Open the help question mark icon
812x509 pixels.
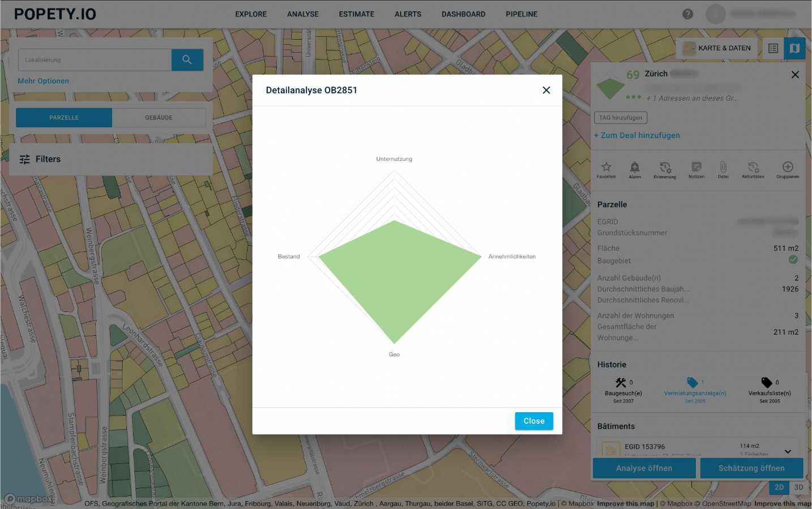tap(687, 14)
